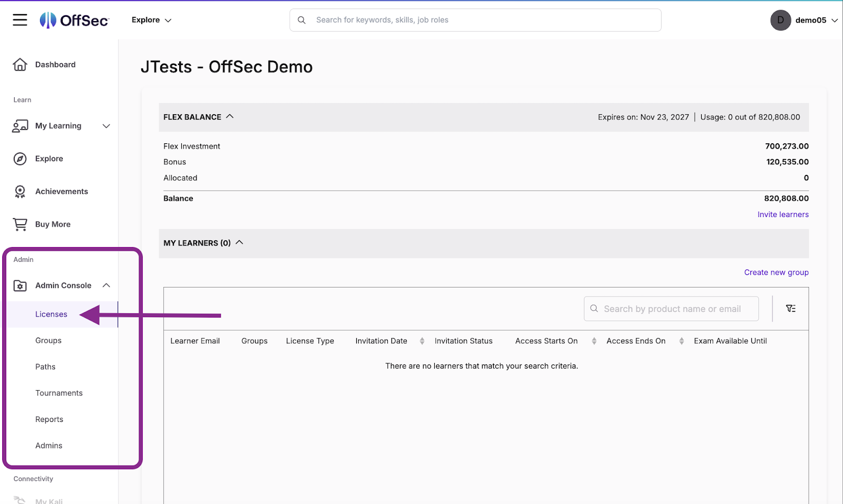Click the Groups column header

(254, 341)
